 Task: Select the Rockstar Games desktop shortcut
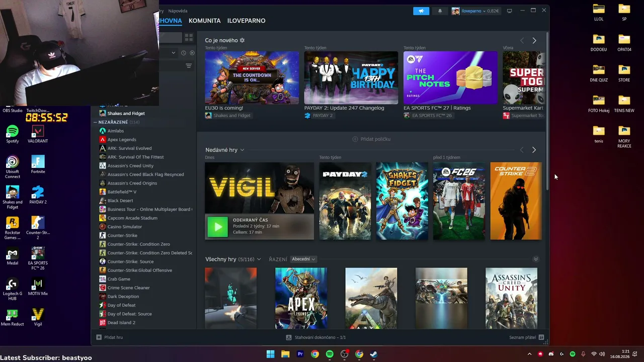(x=13, y=228)
